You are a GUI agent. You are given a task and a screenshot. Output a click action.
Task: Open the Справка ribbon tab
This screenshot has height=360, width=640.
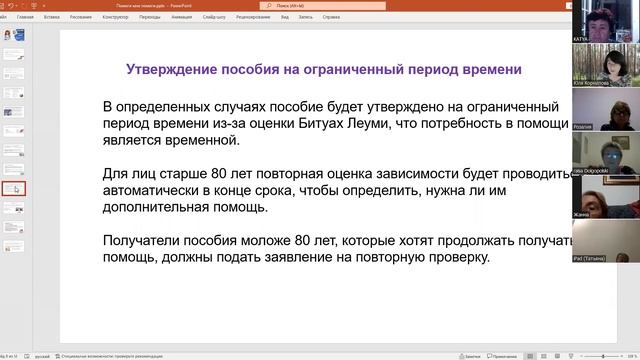pyautogui.click(x=331, y=17)
